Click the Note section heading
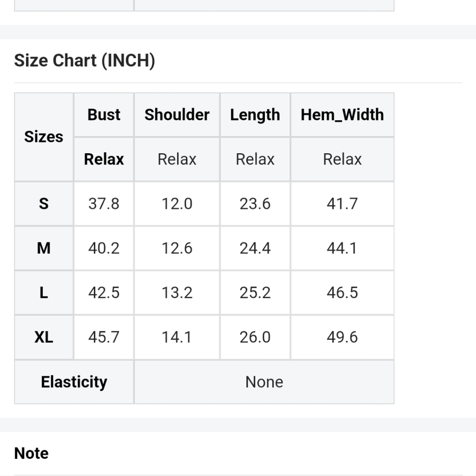 (31, 453)
